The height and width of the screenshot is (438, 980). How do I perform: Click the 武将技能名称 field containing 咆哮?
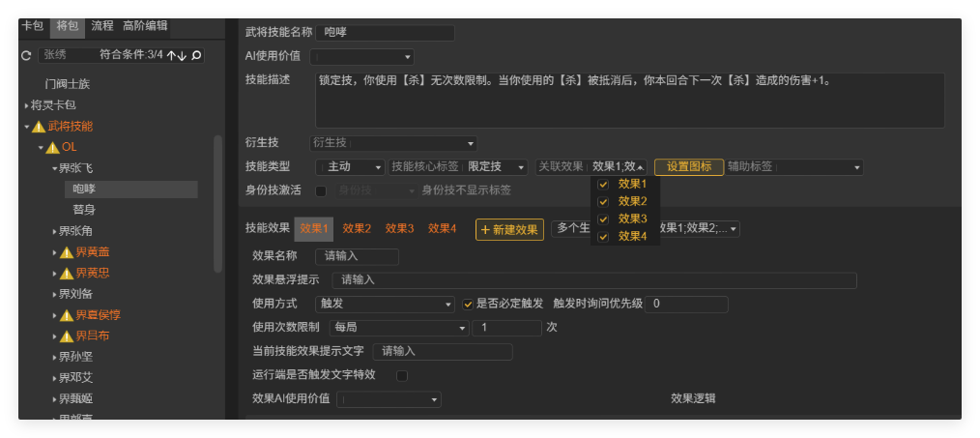[x=385, y=33]
